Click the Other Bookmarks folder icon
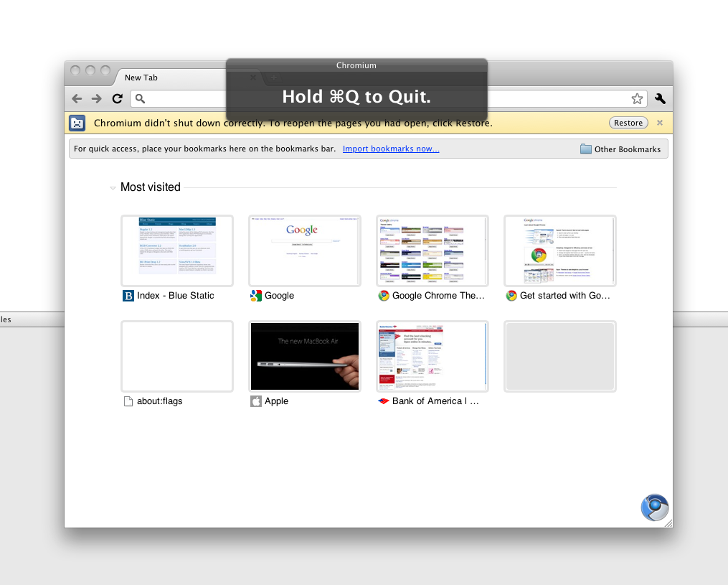 tap(586, 149)
